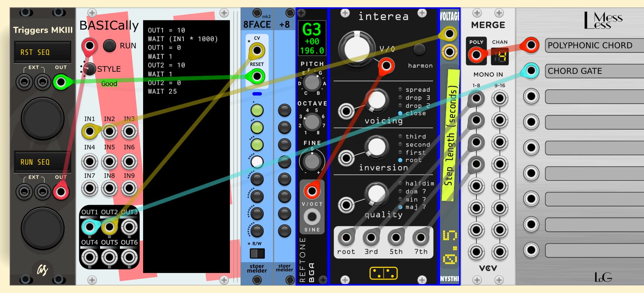Screen dimensions: 644x293
Task: Click the OUT3 jack on BASICally
Action: point(129,227)
